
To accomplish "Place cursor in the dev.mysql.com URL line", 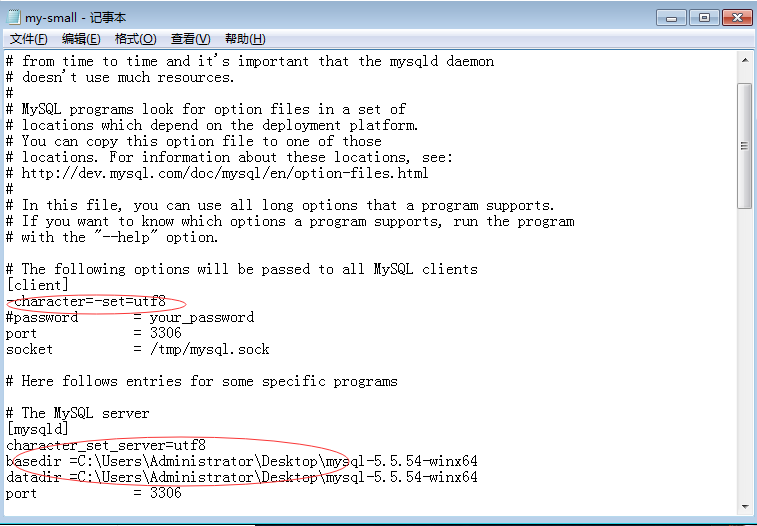I will coord(217,173).
